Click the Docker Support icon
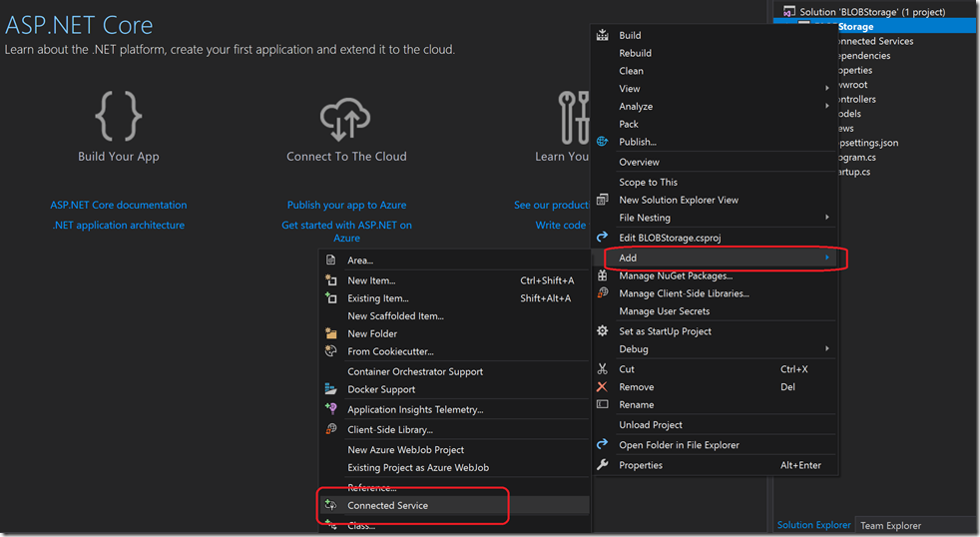Viewport: 980px width, 537px height. pos(331,389)
